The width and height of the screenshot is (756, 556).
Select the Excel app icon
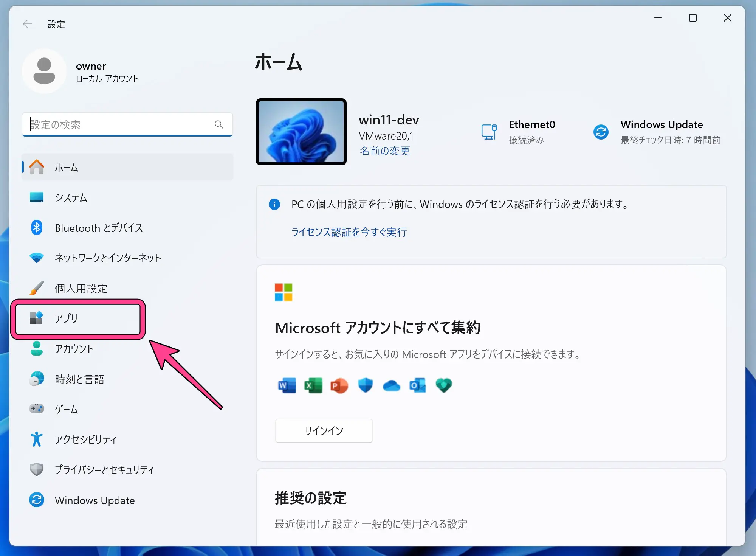pyautogui.click(x=312, y=385)
